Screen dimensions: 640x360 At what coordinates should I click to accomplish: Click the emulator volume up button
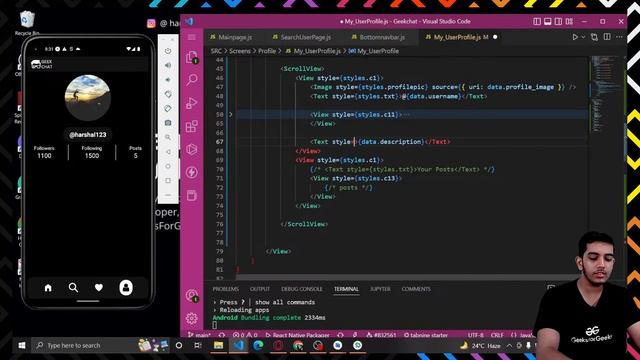pos(168,65)
